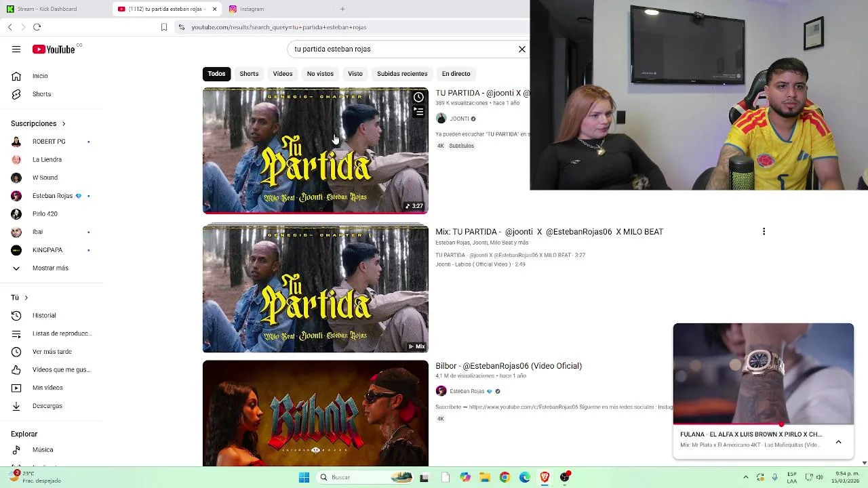
Task: Open Joonti - Labios track link
Action: 480,264
